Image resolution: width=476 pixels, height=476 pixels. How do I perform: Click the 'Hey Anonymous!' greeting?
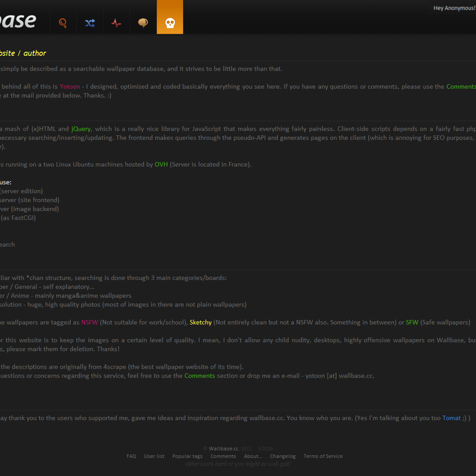(454, 8)
